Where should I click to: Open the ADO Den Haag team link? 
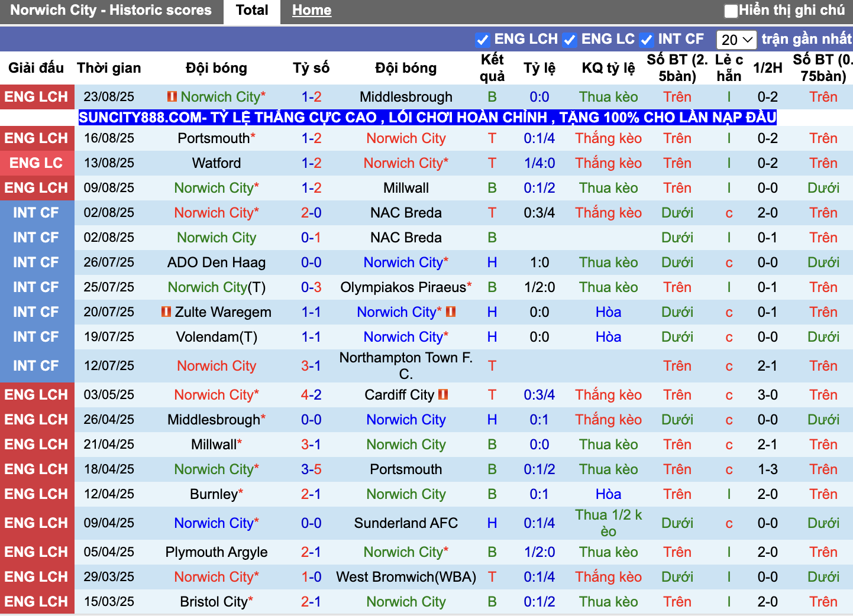pyautogui.click(x=217, y=262)
